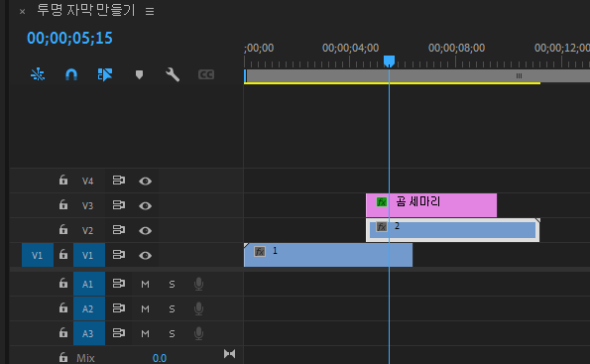Screen dimensions: 590x364
Task: Toggle lock on audio track A2
Action: click(63, 308)
